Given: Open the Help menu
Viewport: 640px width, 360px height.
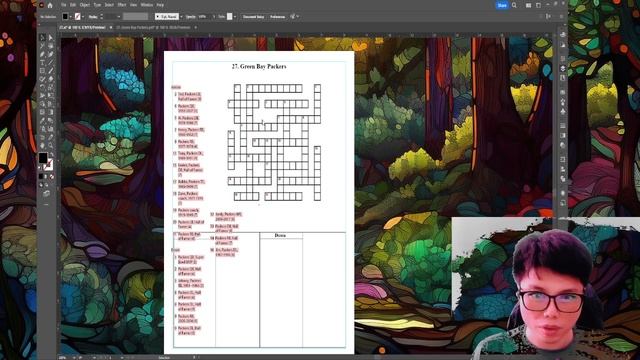Looking at the screenshot, I should pyautogui.click(x=160, y=5).
